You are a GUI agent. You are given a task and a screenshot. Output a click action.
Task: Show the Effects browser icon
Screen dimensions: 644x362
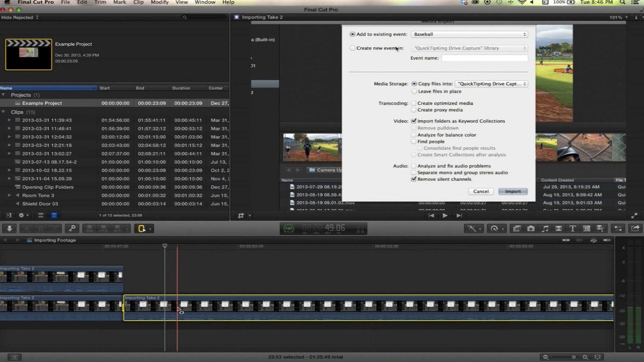[x=517, y=228]
